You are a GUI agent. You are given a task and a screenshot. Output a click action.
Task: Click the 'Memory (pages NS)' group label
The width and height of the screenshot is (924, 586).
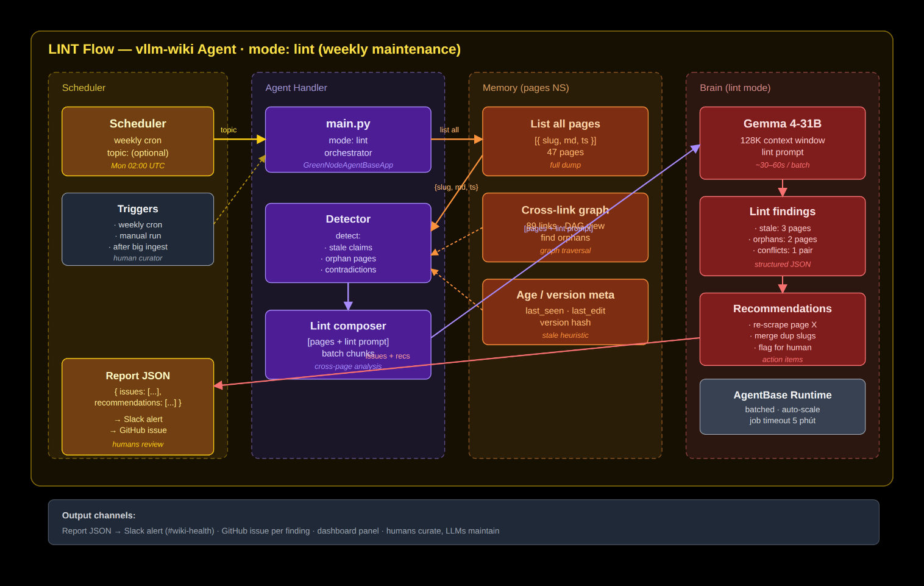[525, 88]
